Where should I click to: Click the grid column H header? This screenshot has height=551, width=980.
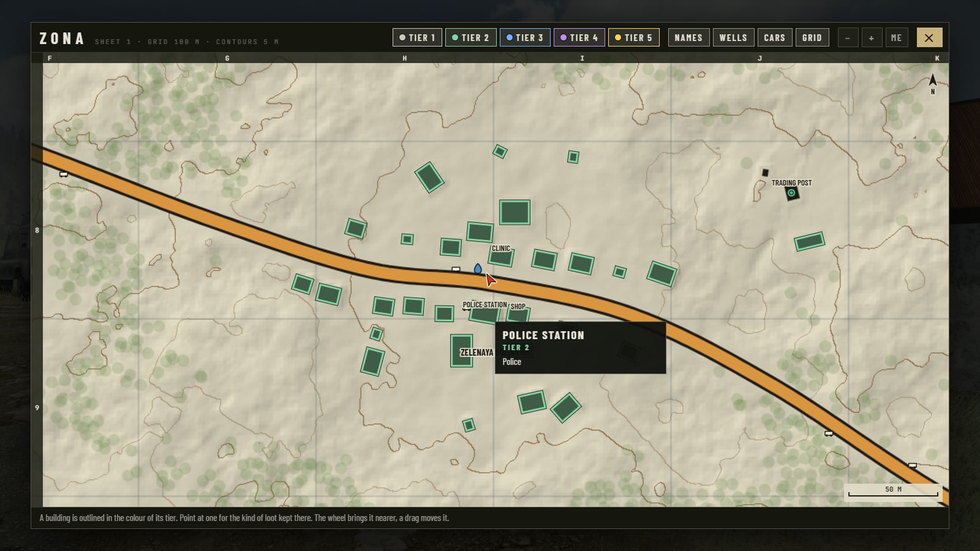point(404,58)
